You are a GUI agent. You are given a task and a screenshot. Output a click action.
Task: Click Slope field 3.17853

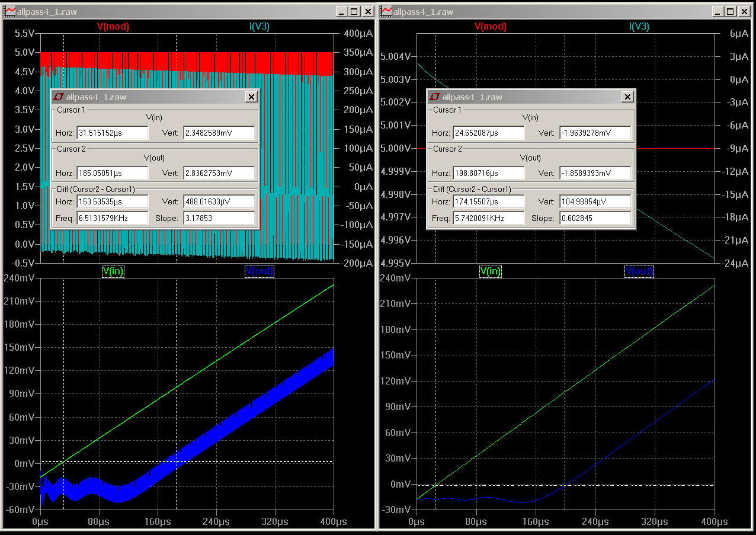219,218
